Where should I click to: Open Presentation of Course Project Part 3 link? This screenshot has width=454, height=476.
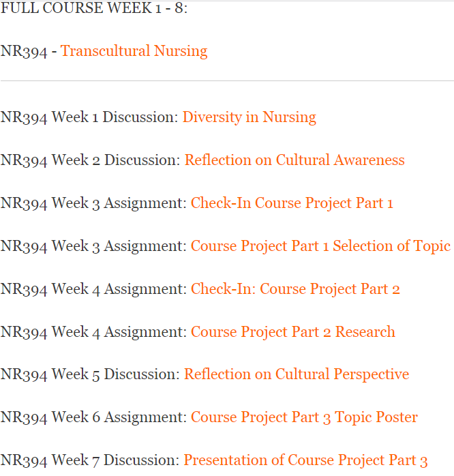(305, 460)
